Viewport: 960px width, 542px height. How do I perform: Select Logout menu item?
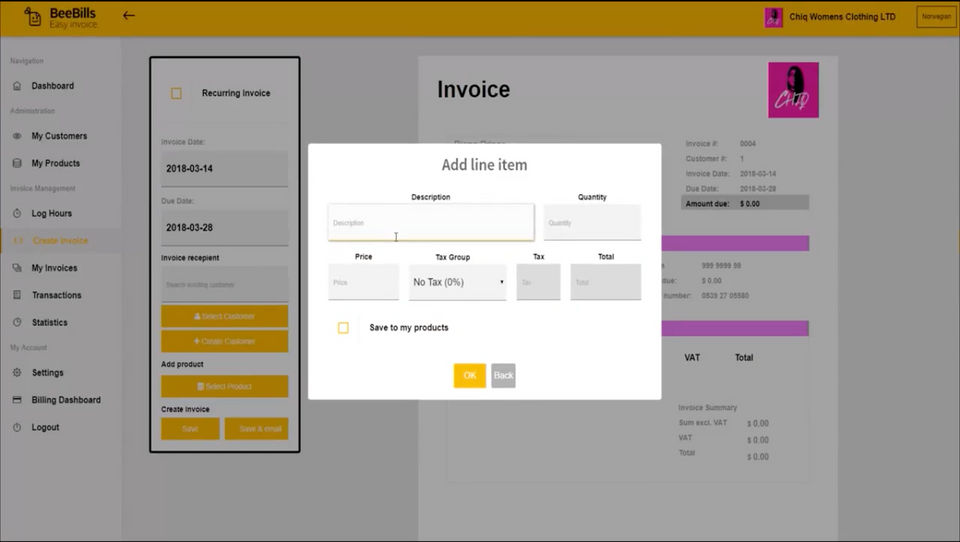(x=45, y=427)
